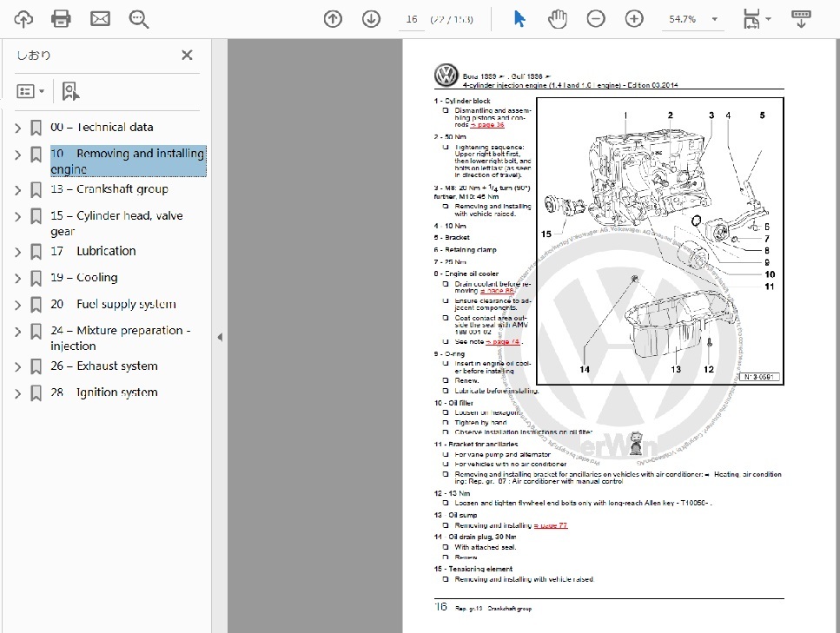Open 24 – Mixture preparation - injection
Screen dimensions: 840x633
pos(121,338)
